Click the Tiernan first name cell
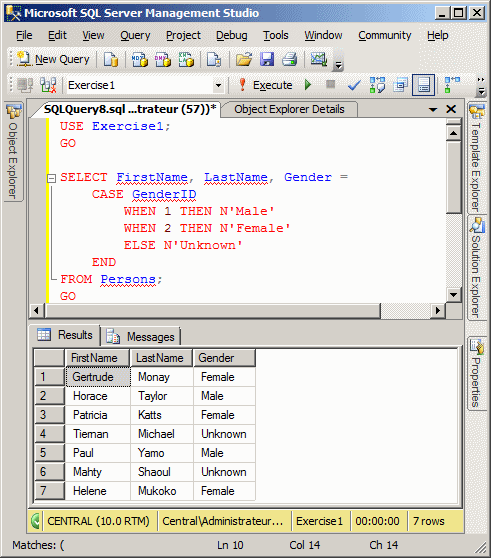491x558 pixels. point(98,434)
